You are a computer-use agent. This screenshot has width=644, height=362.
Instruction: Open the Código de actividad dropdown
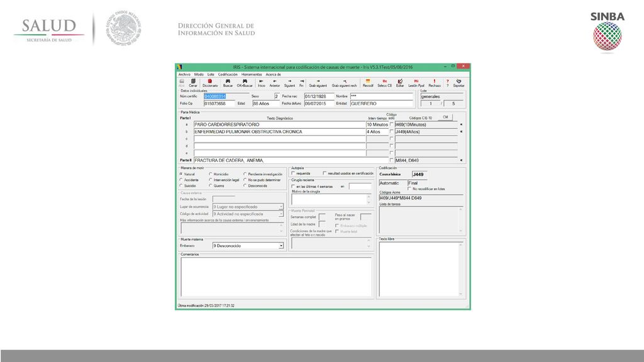[281, 214]
